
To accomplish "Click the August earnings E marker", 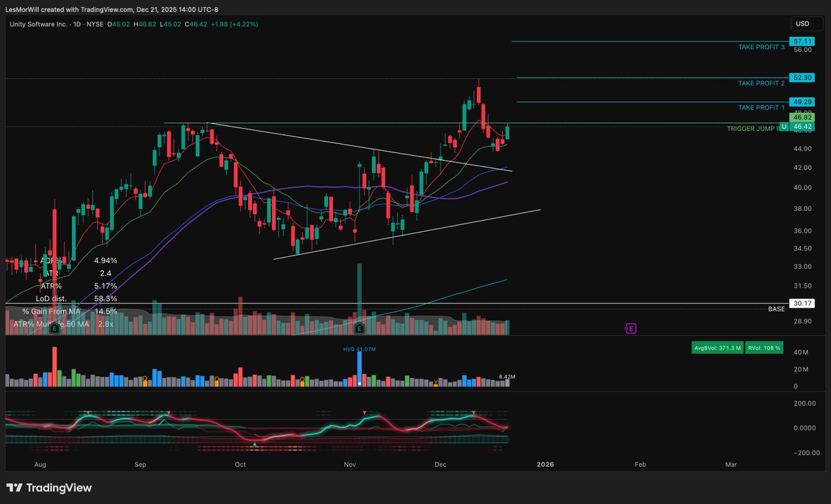I will coord(54,328).
